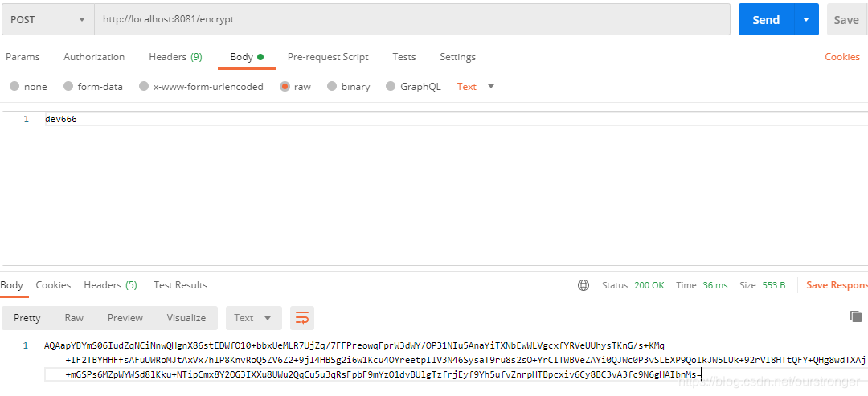The width and height of the screenshot is (868, 396).
Task: Select the Raw response view
Action: pos(74,318)
